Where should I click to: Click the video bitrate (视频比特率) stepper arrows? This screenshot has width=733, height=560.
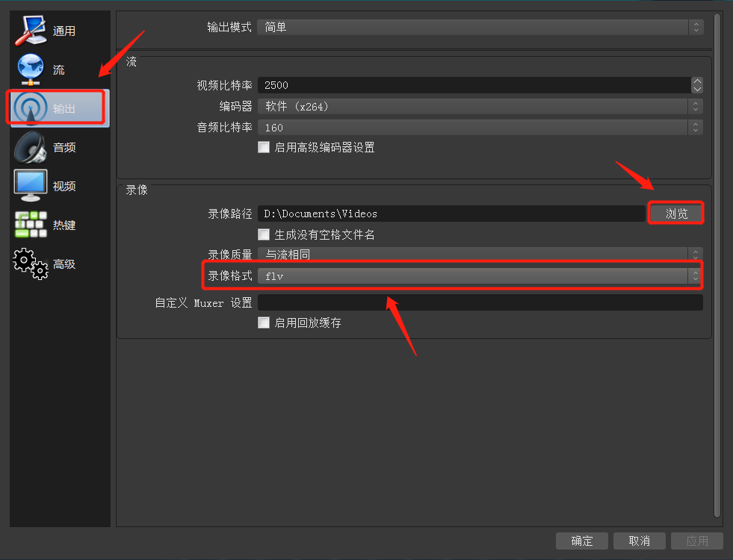(x=696, y=85)
